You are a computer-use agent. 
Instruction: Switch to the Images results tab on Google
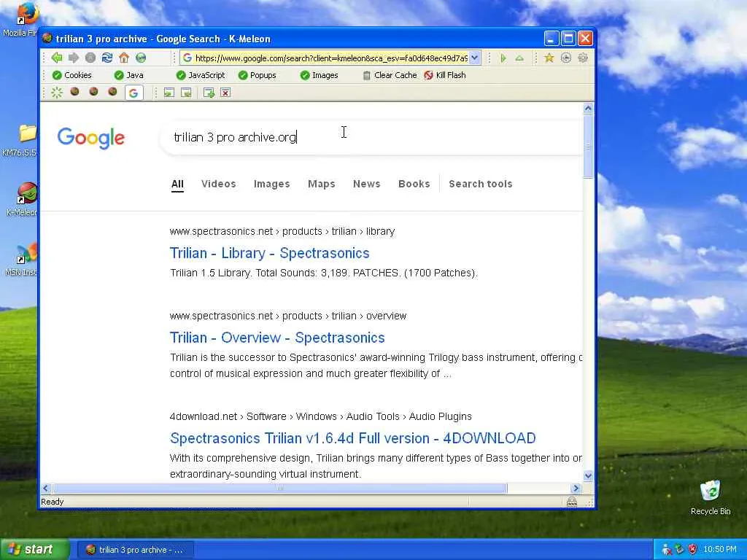pos(271,184)
